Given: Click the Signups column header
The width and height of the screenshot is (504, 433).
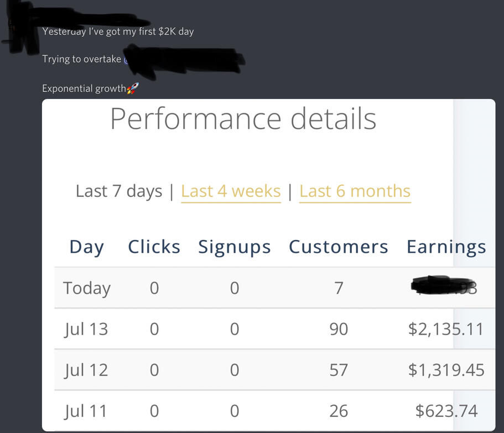Looking at the screenshot, I should pyautogui.click(x=235, y=247).
